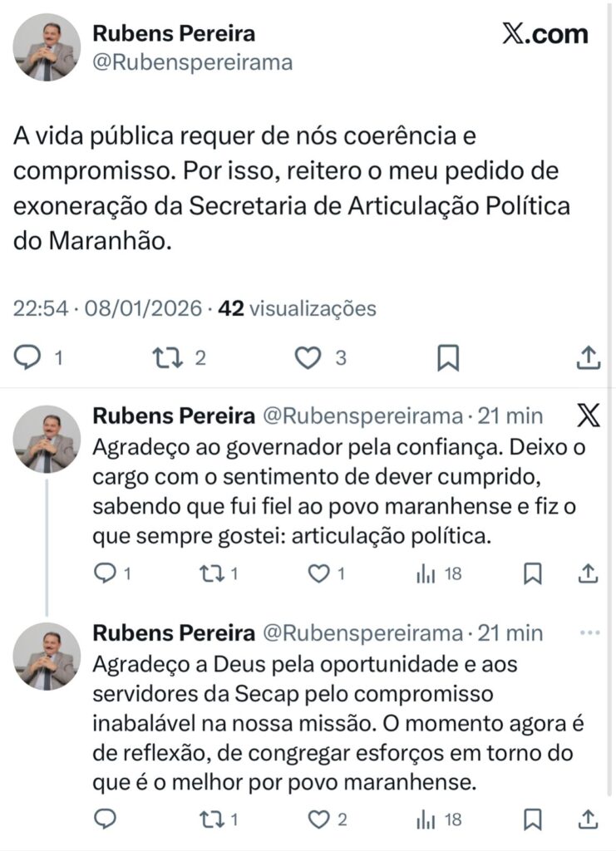Like the main tweet with 3 likes
Image resolution: width=616 pixels, height=851 pixels.
tap(308, 357)
